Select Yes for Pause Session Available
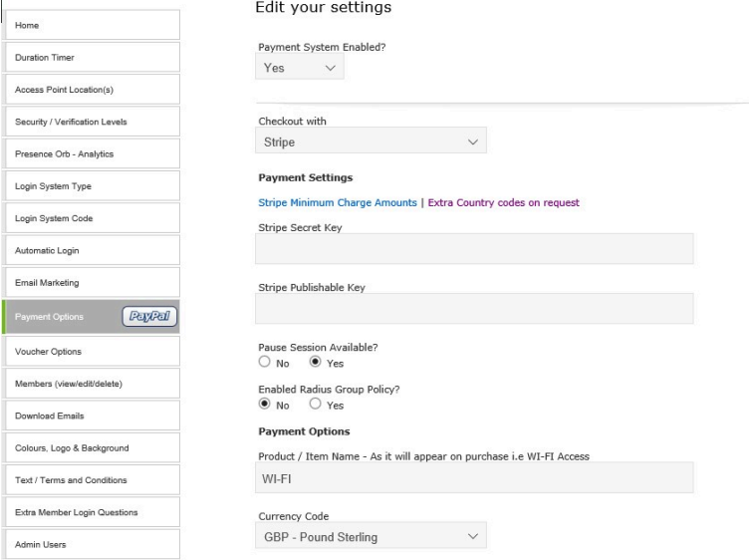The height and width of the screenshot is (560, 753). click(317, 363)
